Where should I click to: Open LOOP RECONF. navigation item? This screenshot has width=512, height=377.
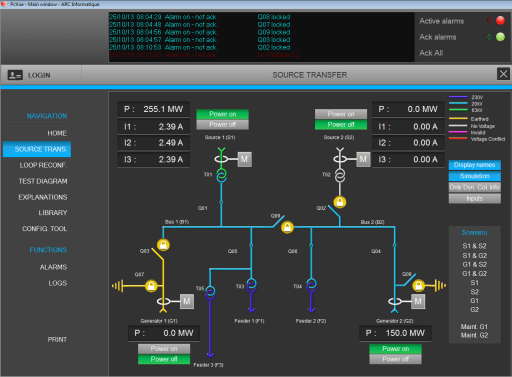43,165
